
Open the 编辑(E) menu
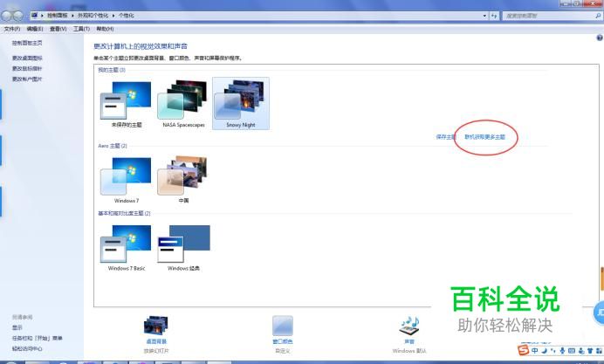pos(35,29)
